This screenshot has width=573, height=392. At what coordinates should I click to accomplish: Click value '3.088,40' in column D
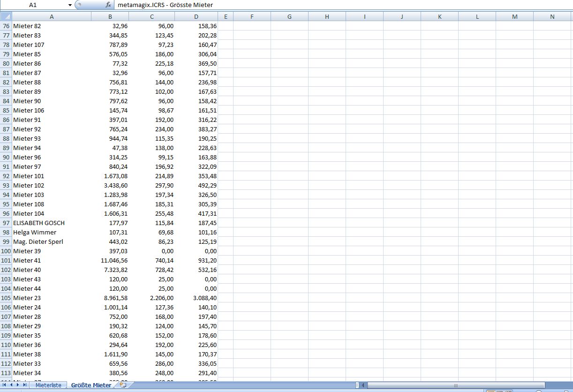[x=205, y=298]
